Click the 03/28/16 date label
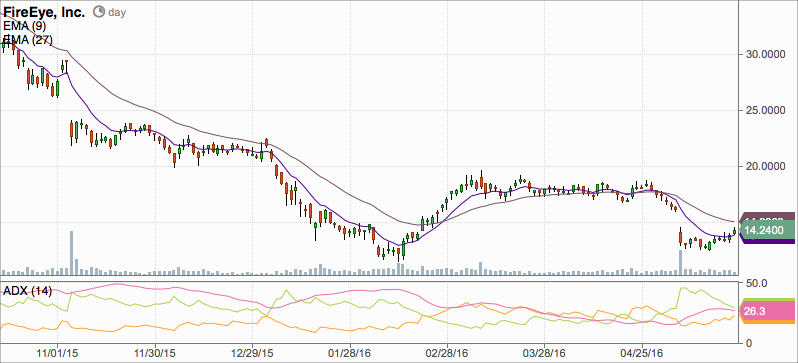 pyautogui.click(x=545, y=352)
